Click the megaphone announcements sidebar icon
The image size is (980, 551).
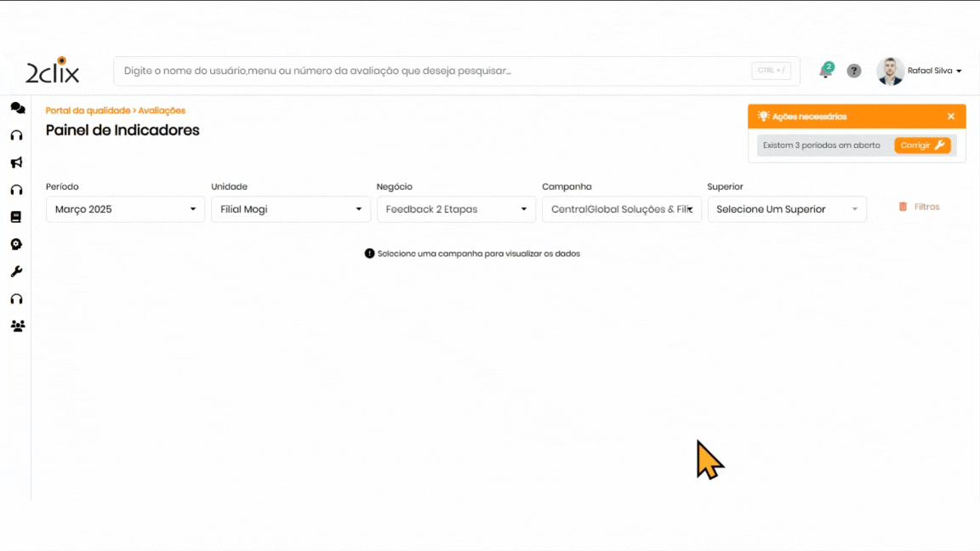[16, 162]
